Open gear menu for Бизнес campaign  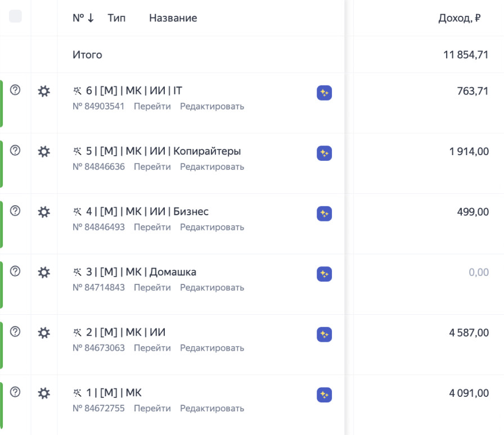pos(44,212)
